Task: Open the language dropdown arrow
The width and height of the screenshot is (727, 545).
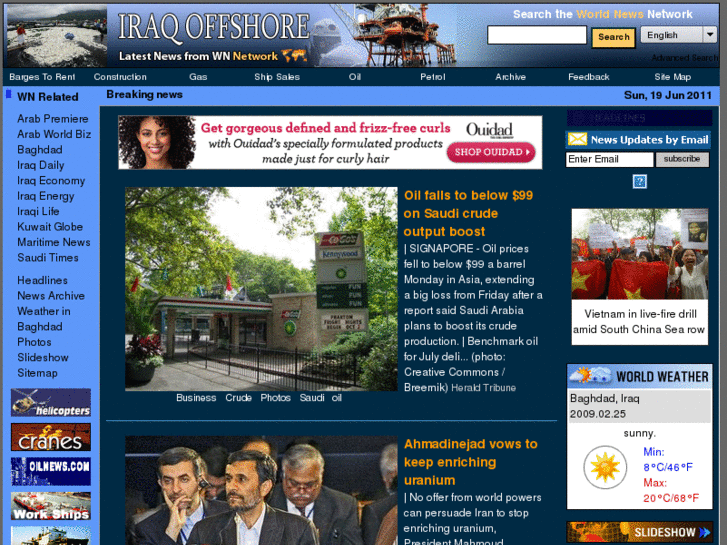Action: pyautogui.click(x=710, y=35)
